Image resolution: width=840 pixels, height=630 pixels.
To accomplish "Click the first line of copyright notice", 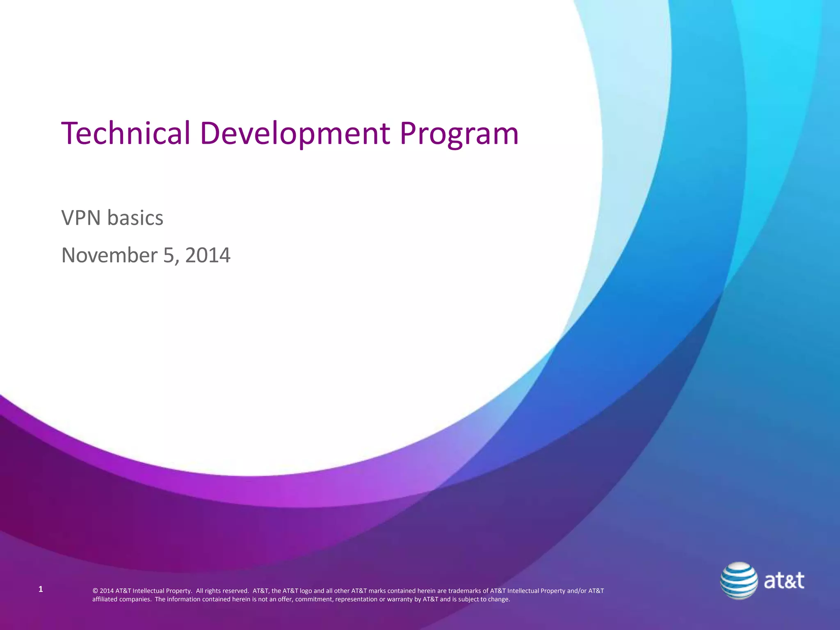I will click(x=348, y=591).
